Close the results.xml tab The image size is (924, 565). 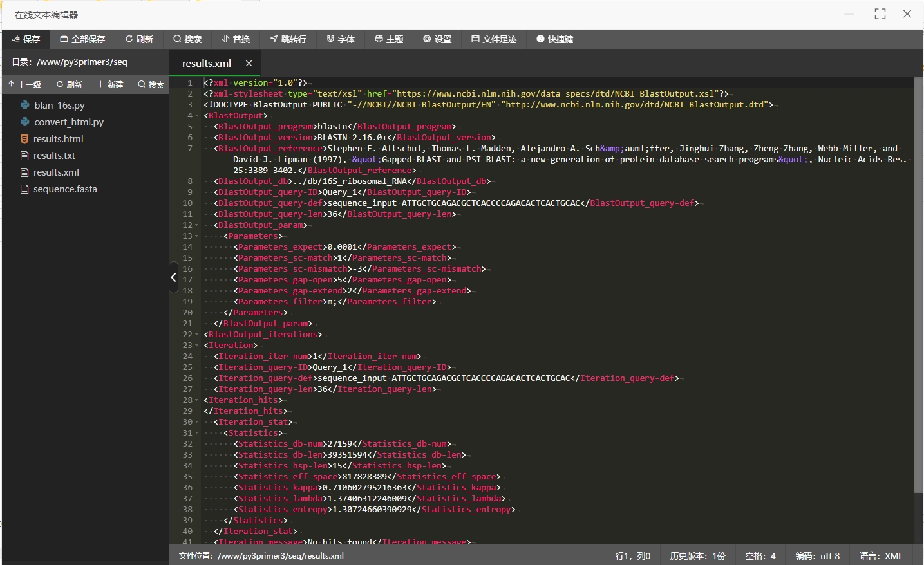[249, 63]
